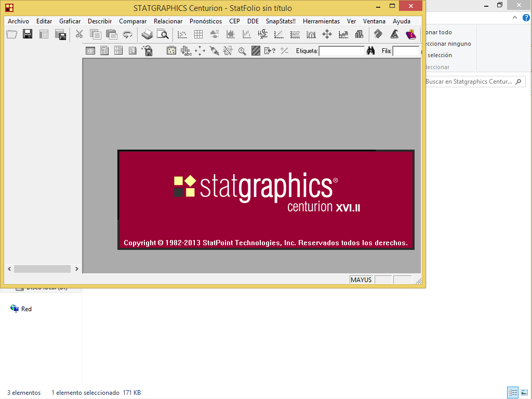
Task: Save data file icon with spreadsheet and floppy
Action: pyautogui.click(x=60, y=35)
